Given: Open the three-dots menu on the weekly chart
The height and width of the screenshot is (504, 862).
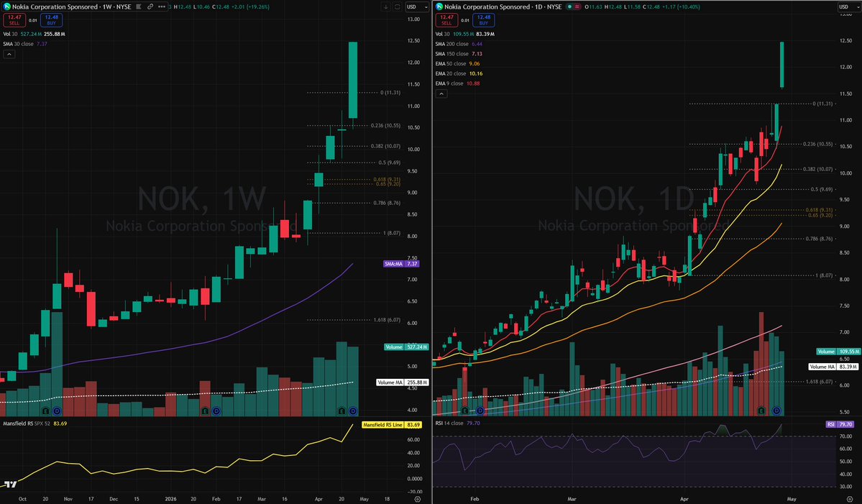Looking at the screenshot, I should [162, 6].
